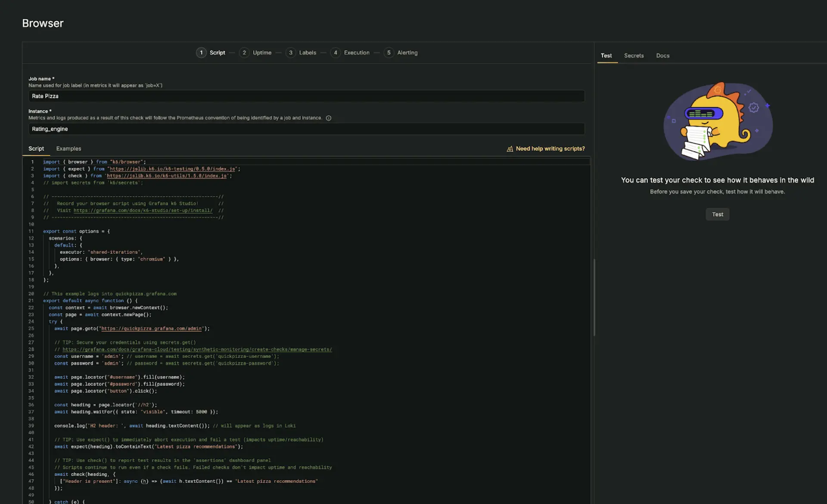The width and height of the screenshot is (827, 504).
Task: Click the page.locator("button").click() line
Action: (x=106, y=391)
